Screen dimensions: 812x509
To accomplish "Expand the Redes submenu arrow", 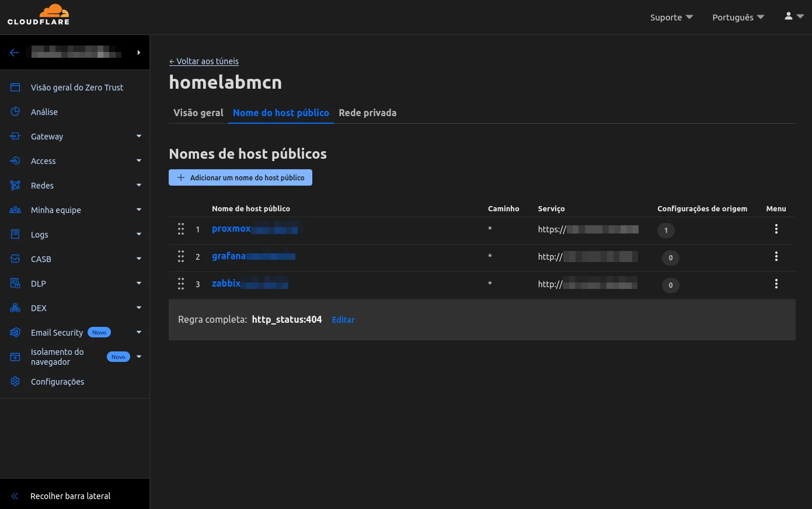I will [x=139, y=185].
